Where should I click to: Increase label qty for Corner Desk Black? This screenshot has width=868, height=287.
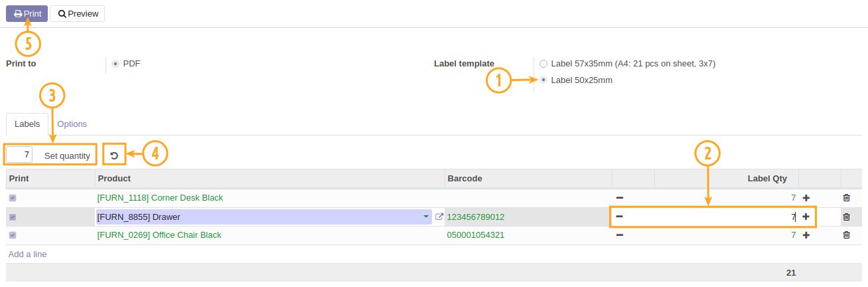tap(806, 198)
